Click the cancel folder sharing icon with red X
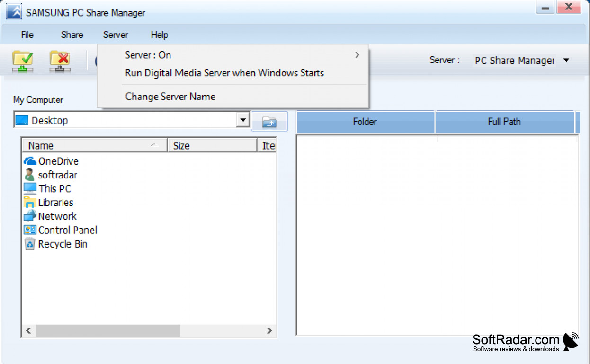The width and height of the screenshot is (590, 364). [60, 61]
